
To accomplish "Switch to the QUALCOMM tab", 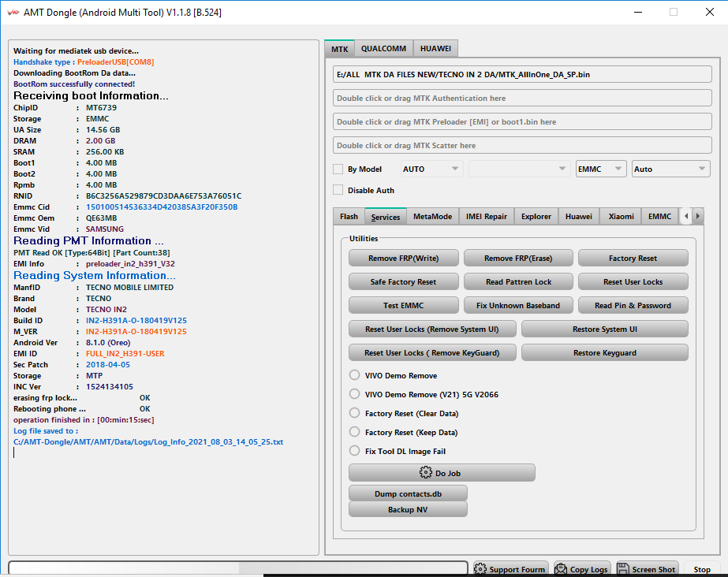I will coord(383,49).
